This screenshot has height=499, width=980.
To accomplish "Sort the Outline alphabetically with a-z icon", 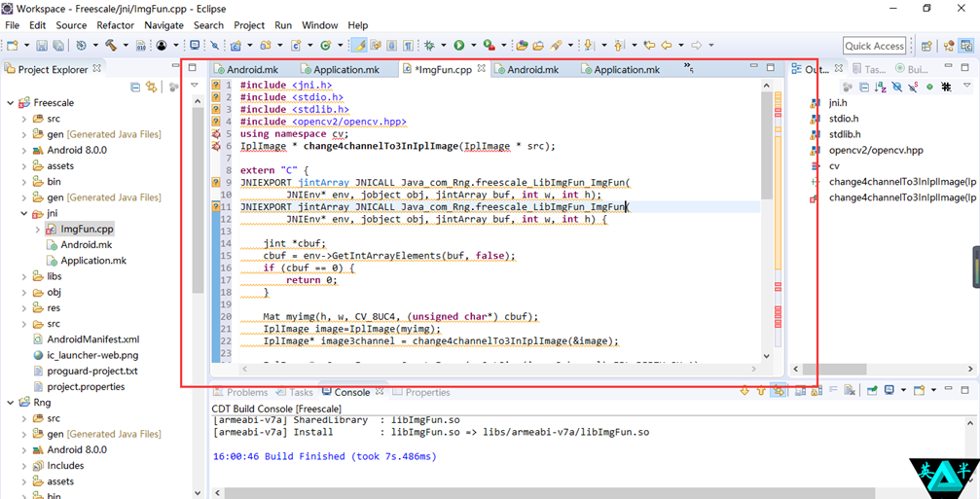I will pos(881,88).
